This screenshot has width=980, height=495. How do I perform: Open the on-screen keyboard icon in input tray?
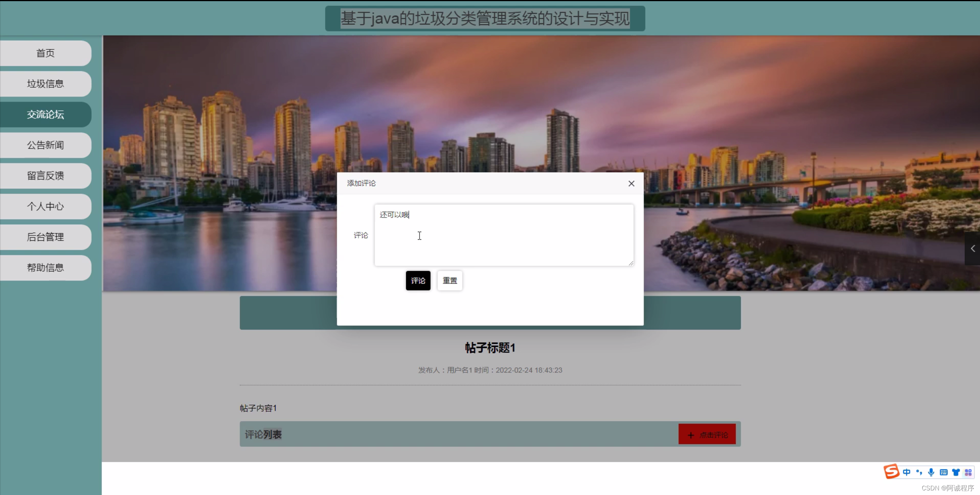pos(943,472)
